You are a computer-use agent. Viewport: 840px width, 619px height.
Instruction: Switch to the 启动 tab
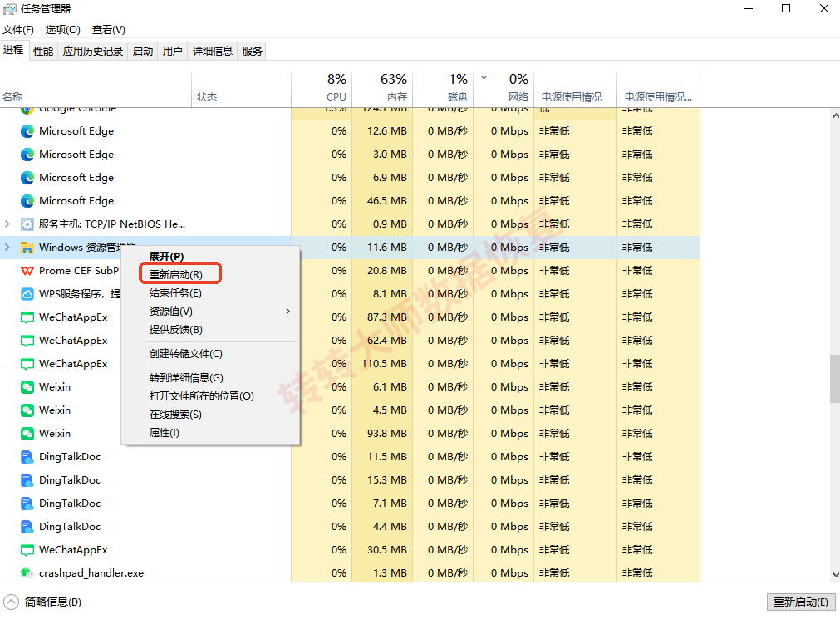[143, 51]
